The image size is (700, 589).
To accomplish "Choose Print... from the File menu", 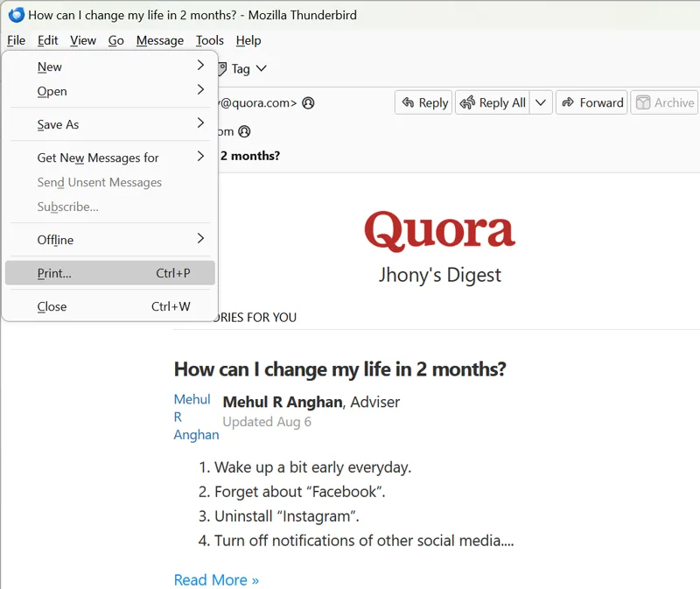I will pos(110,273).
